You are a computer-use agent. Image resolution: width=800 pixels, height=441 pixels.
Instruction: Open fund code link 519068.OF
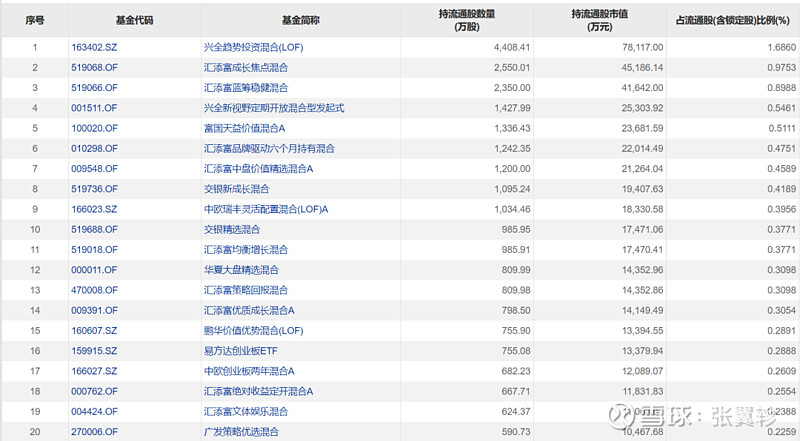pyautogui.click(x=94, y=67)
